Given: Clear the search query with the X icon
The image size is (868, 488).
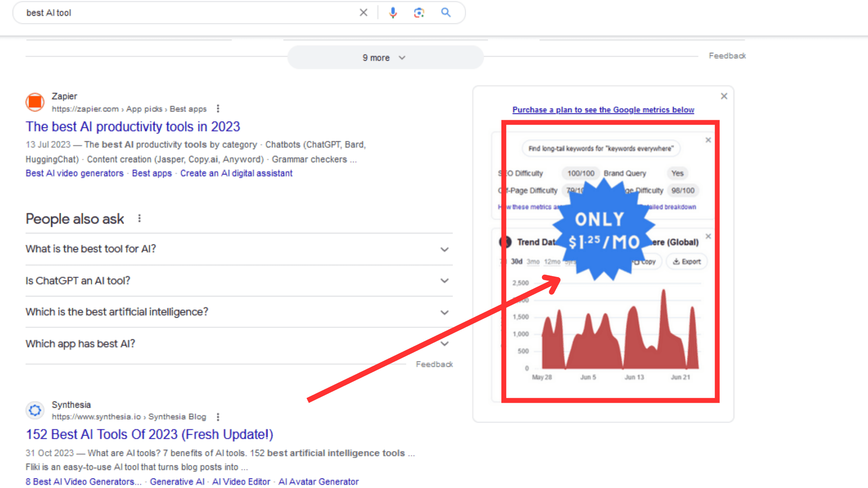Looking at the screenshot, I should click(363, 12).
